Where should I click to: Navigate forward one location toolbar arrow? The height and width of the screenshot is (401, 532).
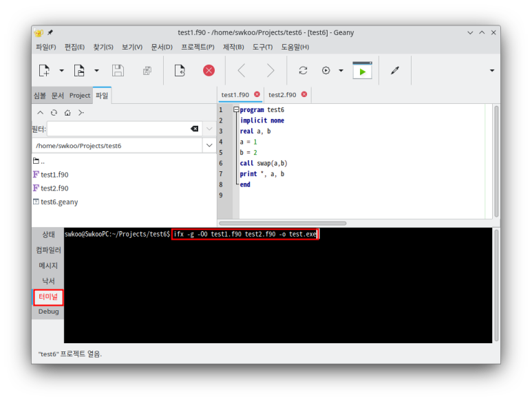(270, 71)
